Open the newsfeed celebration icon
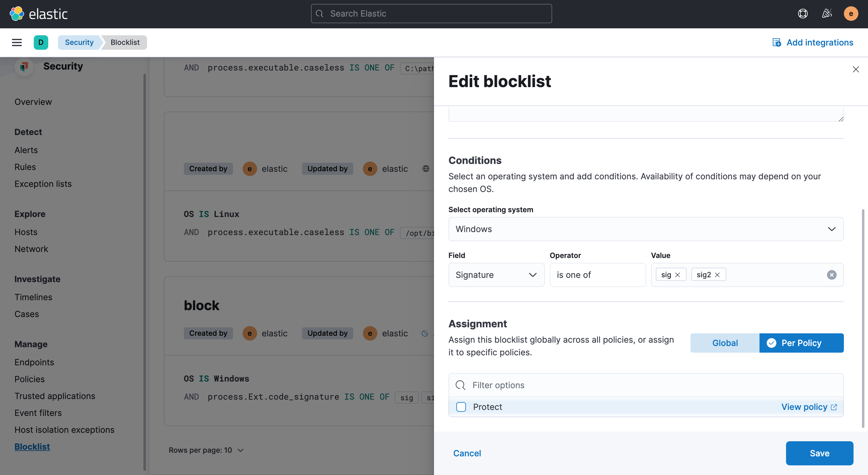Image resolution: width=868 pixels, height=475 pixels. (827, 14)
